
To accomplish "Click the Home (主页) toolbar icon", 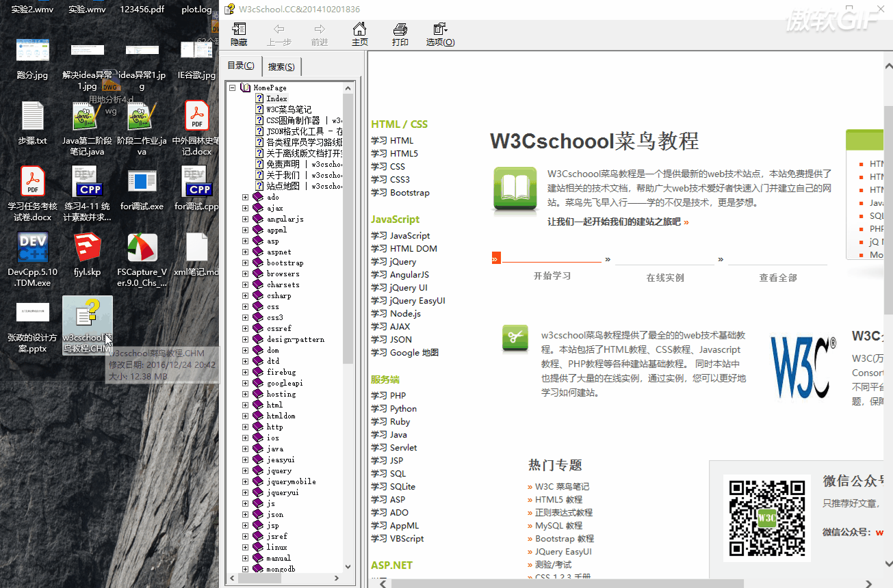I will coord(360,34).
